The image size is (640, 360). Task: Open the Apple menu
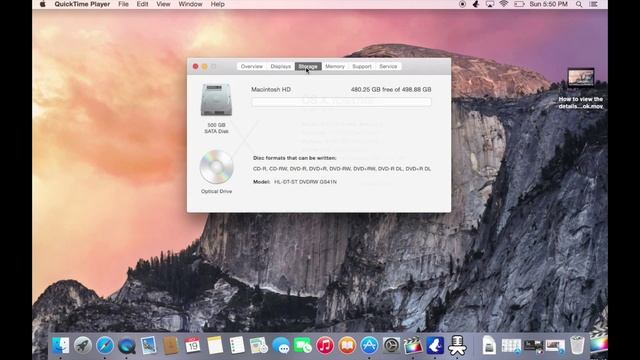(42, 4)
